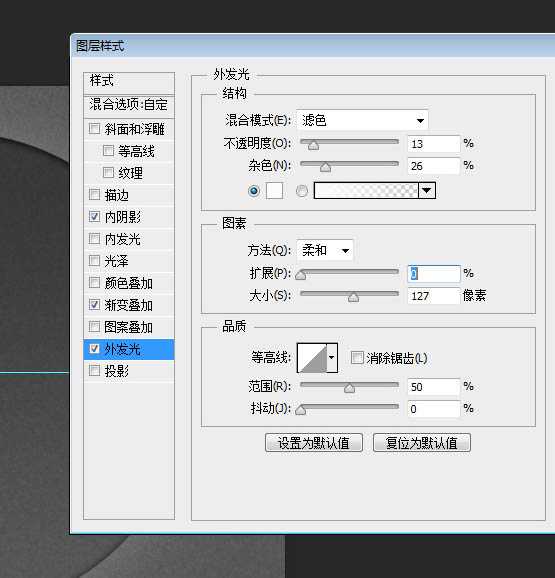Viewport: 555px width, 578px height.
Task: Enable the 描边 checkbox
Action: [x=94, y=194]
